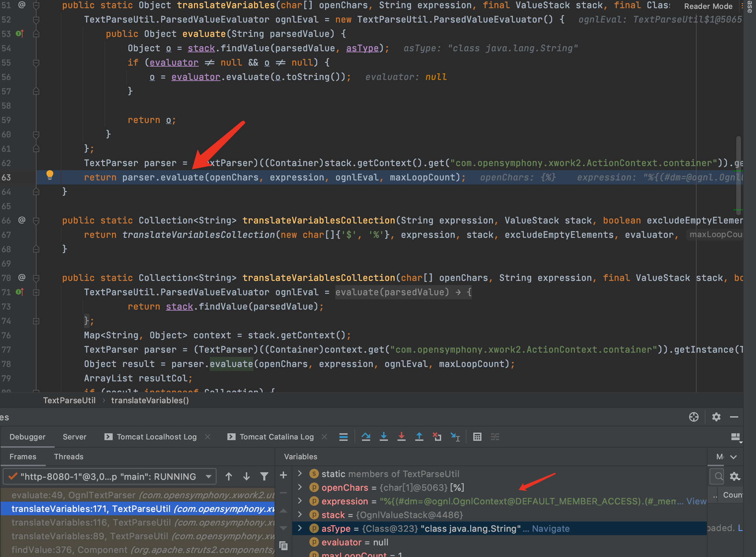Switch to the Server tab
756x557 pixels.
tap(74, 437)
